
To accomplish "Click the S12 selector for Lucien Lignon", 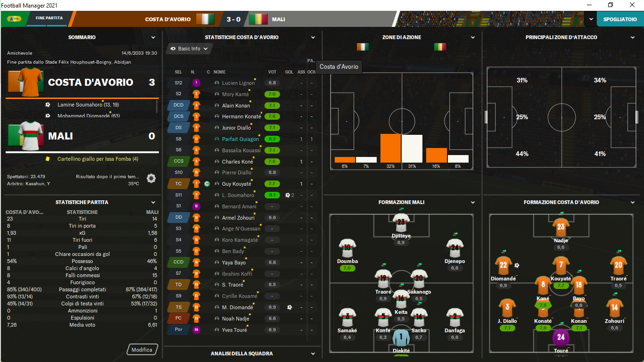I will click(179, 83).
